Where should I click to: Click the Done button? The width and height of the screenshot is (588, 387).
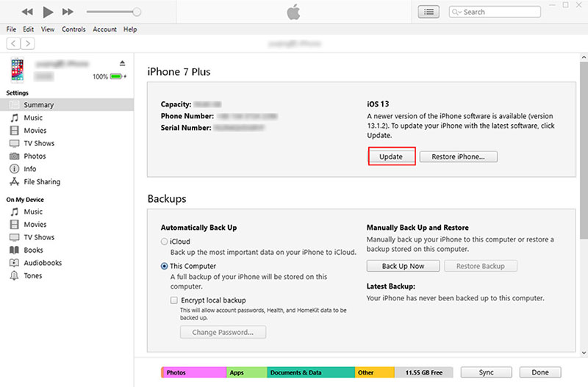pyautogui.click(x=540, y=372)
